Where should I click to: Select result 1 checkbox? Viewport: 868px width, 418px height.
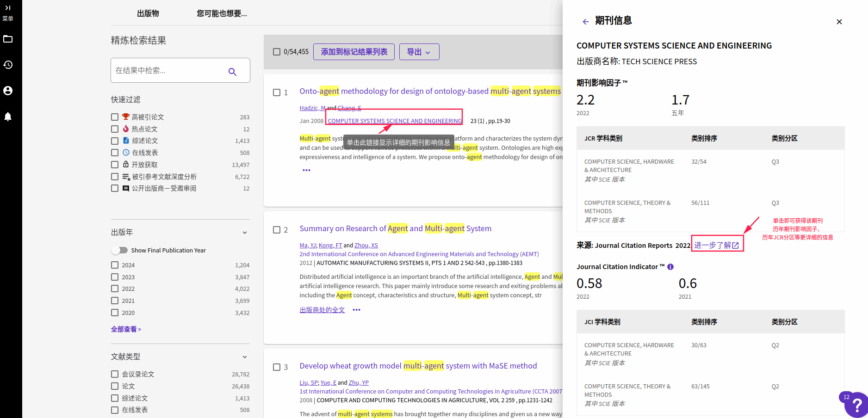pos(277,92)
